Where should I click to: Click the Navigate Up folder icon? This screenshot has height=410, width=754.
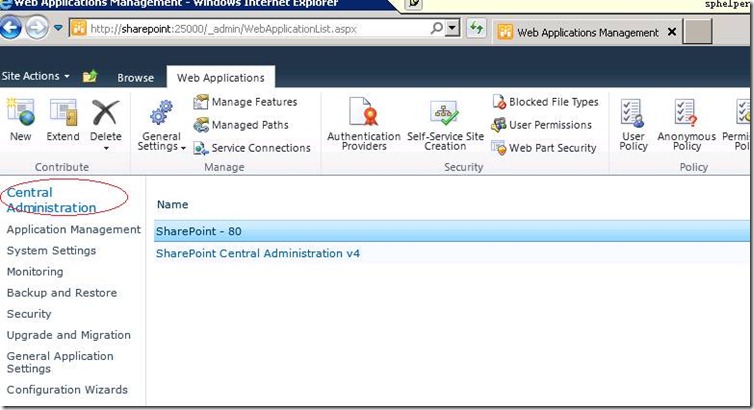pyautogui.click(x=90, y=76)
